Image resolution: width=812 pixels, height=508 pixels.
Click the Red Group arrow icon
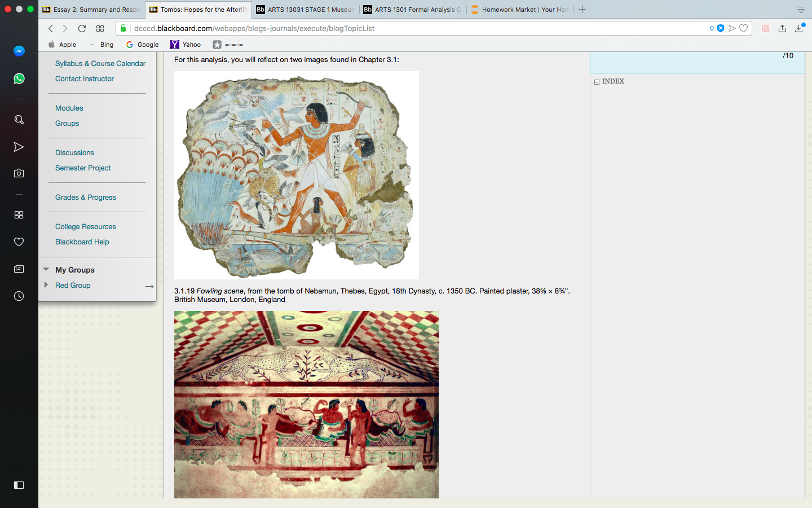[149, 286]
